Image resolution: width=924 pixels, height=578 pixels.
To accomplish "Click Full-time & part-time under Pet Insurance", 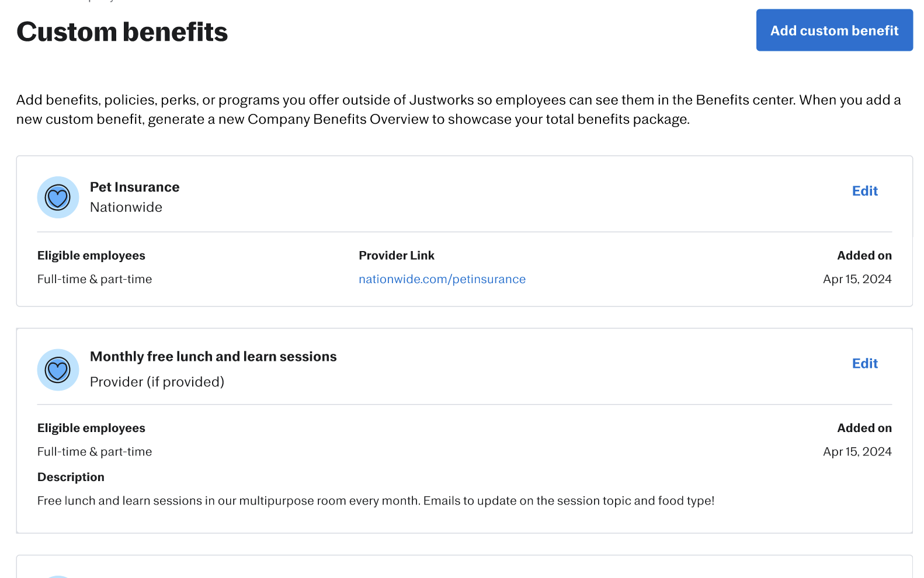I will pos(95,279).
